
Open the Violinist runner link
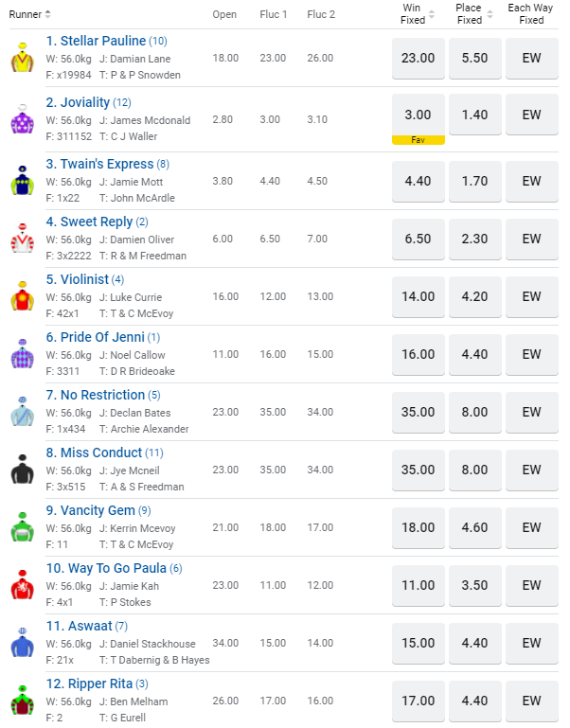(84, 279)
